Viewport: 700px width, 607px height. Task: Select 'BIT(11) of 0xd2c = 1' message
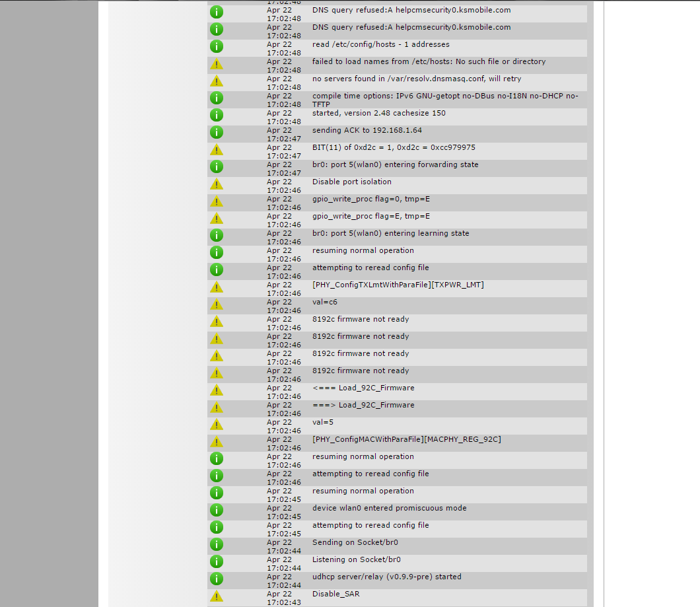pos(394,147)
